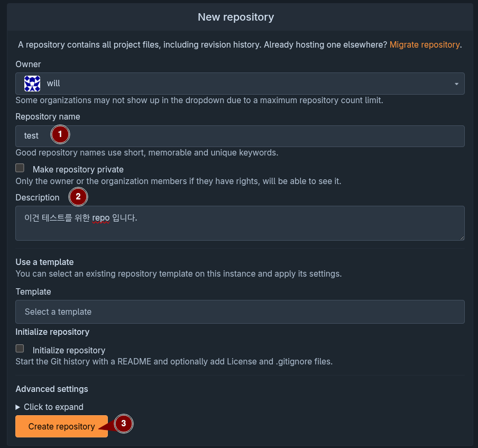Click the red badge numbered 2

pyautogui.click(x=78, y=197)
